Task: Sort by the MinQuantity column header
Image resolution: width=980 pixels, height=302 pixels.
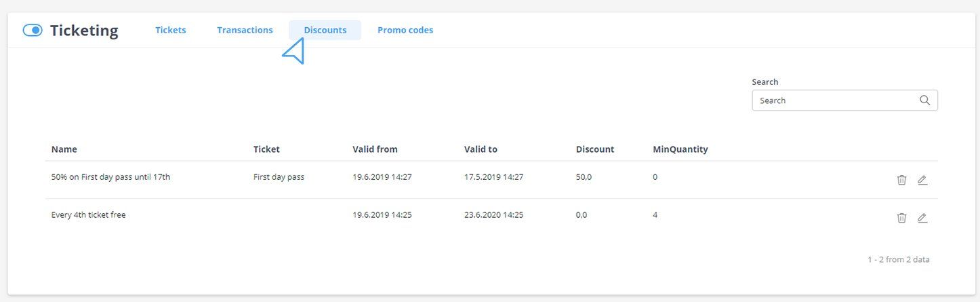Action: (680, 149)
